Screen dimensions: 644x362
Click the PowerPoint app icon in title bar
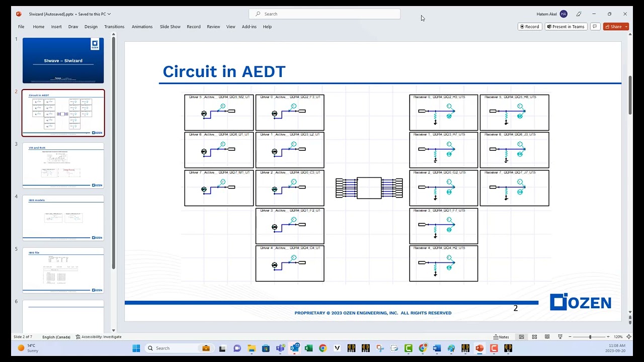(x=19, y=14)
